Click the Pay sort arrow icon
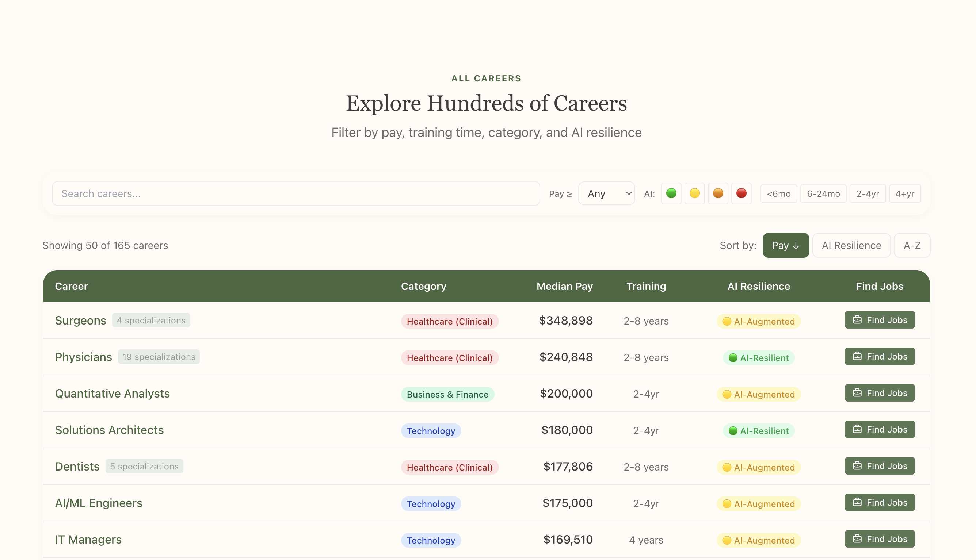 coord(796,245)
